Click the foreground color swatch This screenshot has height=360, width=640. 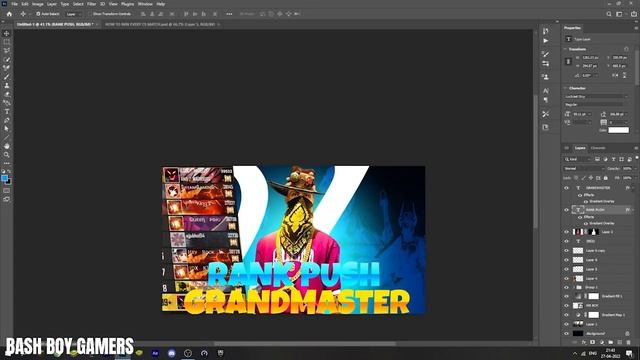pyautogui.click(x=4, y=178)
